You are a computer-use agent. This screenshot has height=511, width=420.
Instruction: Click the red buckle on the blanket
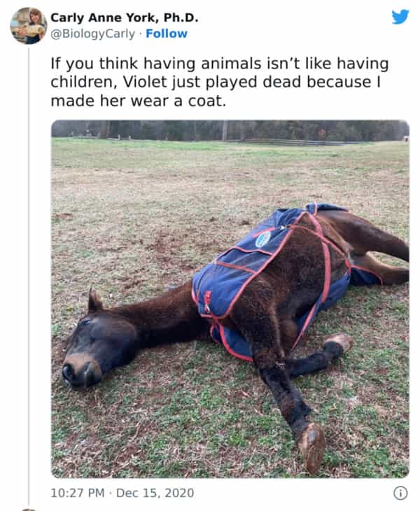click(207, 302)
